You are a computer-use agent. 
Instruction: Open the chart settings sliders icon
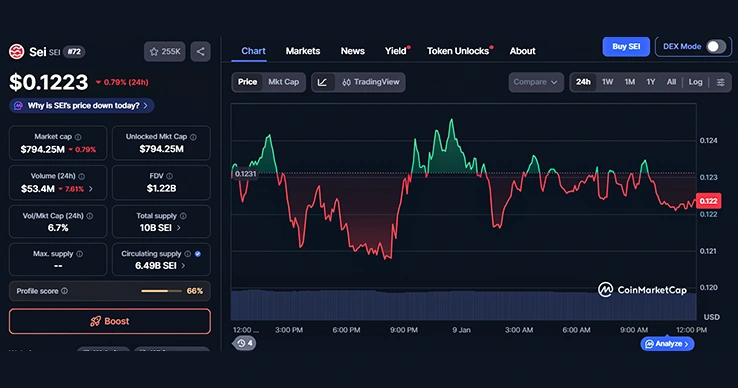click(721, 82)
